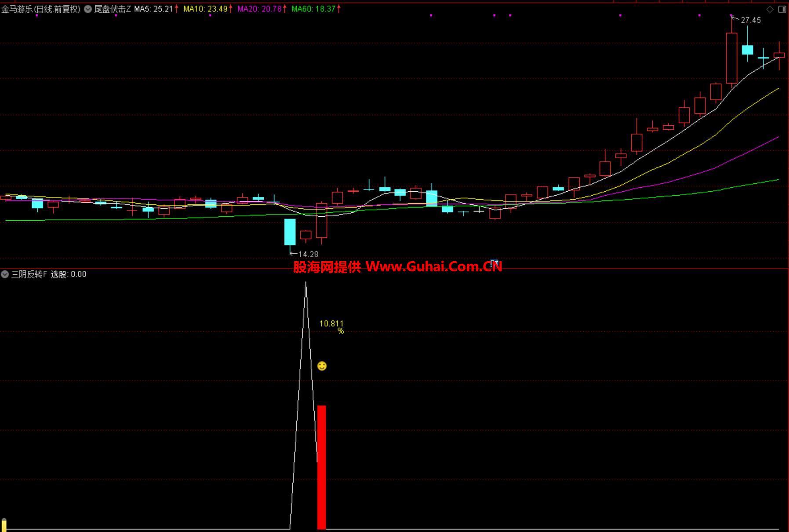Screen dimensions: 789x532
Task: Click the stock name 金马游乐(日线.前复权)
Action: pos(41,9)
